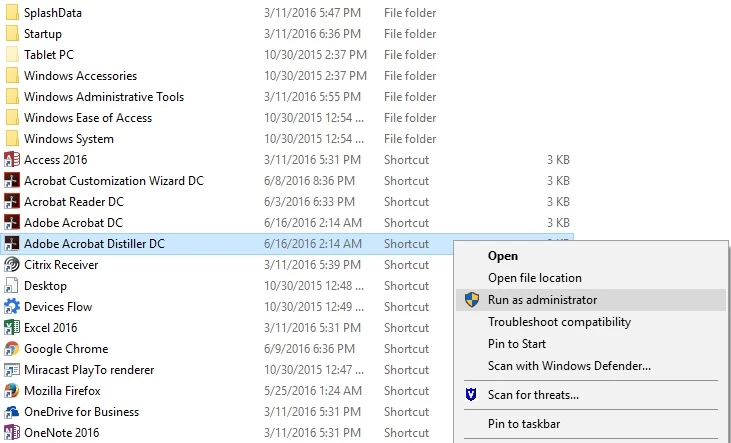Image resolution: width=731 pixels, height=443 pixels.
Task: Click the Mozilla Firefox icon
Action: click(12, 391)
